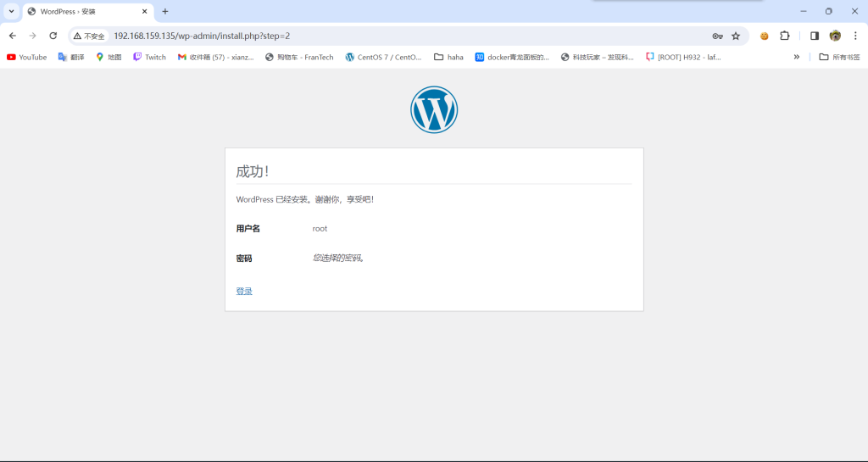Open the Chrome profile avatar

pyautogui.click(x=835, y=36)
